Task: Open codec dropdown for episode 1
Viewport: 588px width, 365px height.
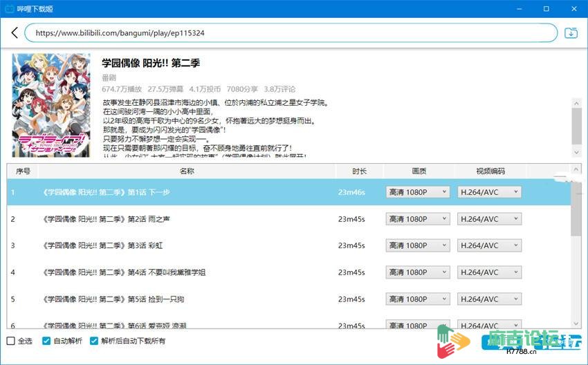Action: (x=489, y=192)
